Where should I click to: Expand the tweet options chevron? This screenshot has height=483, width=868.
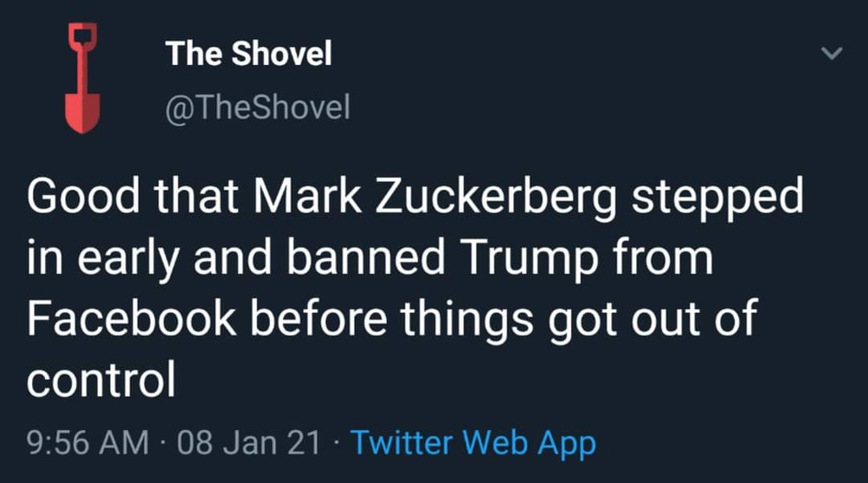coord(831,53)
